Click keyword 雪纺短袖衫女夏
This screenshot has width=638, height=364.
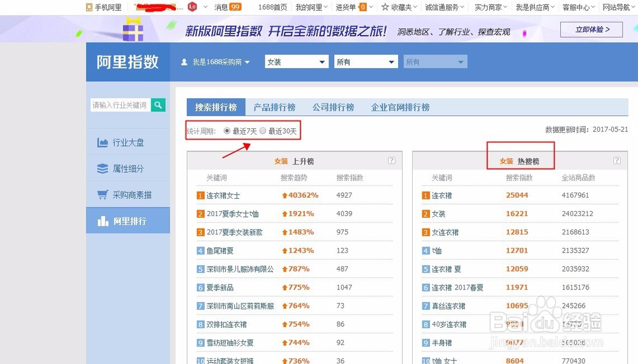tap(230, 343)
